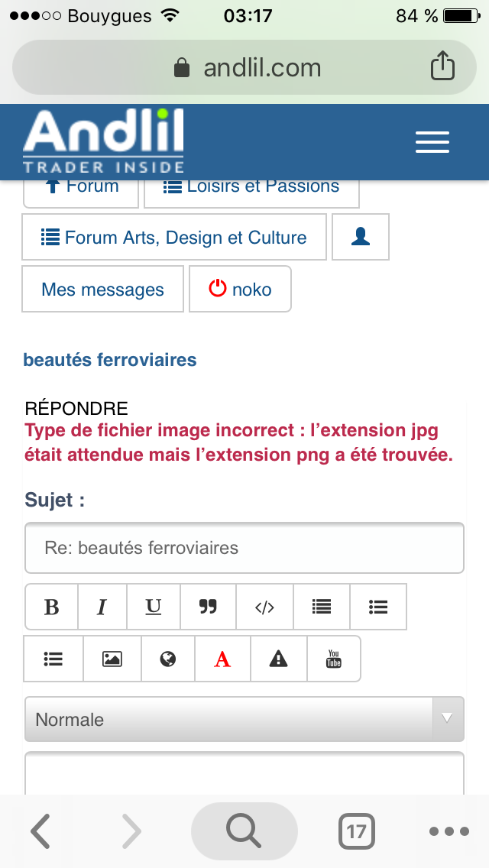Image resolution: width=489 pixels, height=868 pixels.
Task: Go to Mes messages
Action: click(x=102, y=290)
